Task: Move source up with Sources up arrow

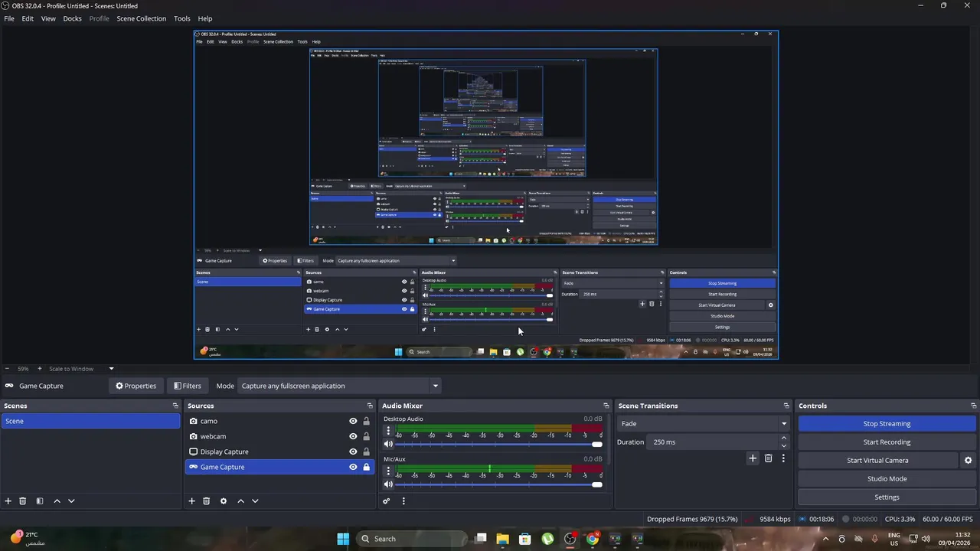Action: tap(240, 501)
